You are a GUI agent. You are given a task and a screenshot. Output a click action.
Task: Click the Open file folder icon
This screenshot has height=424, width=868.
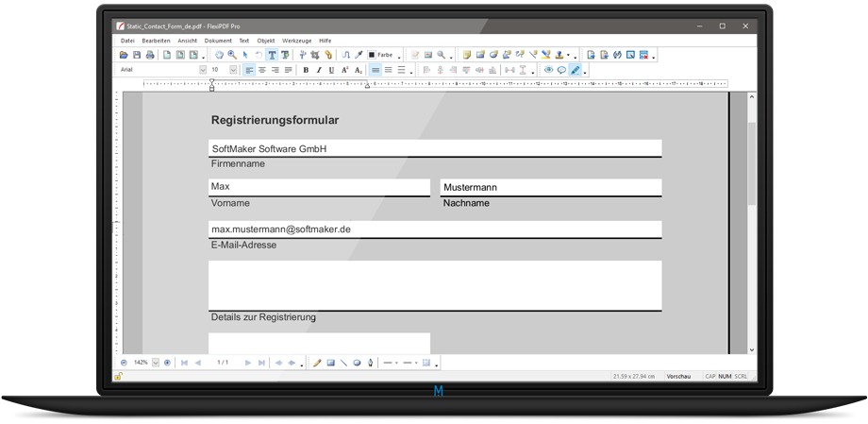[x=125, y=56]
